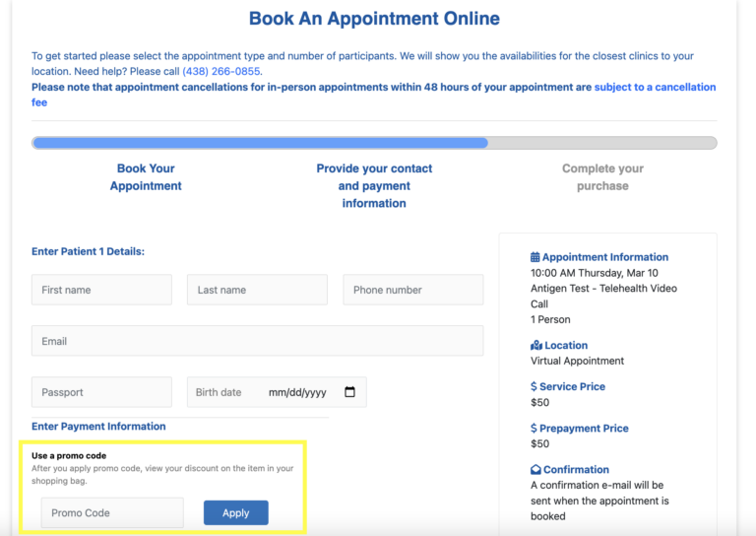
Task: Select Provide your contact and payment step
Action: (374, 186)
